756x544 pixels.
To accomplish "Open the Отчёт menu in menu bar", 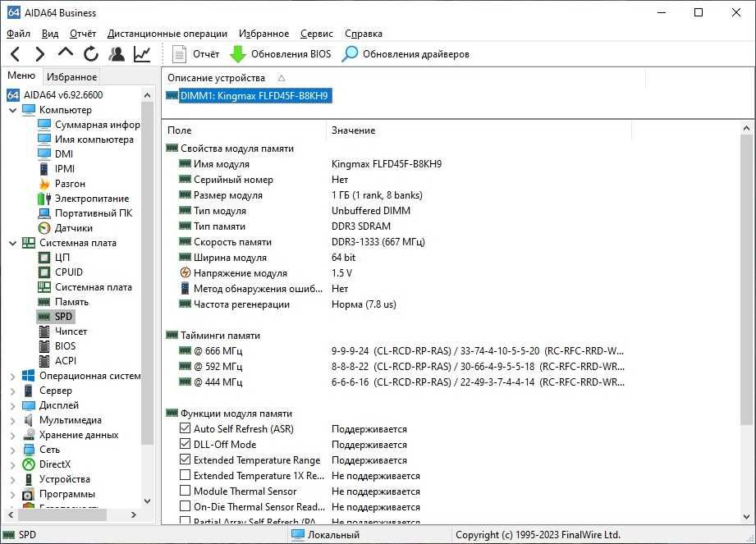I will (83, 34).
